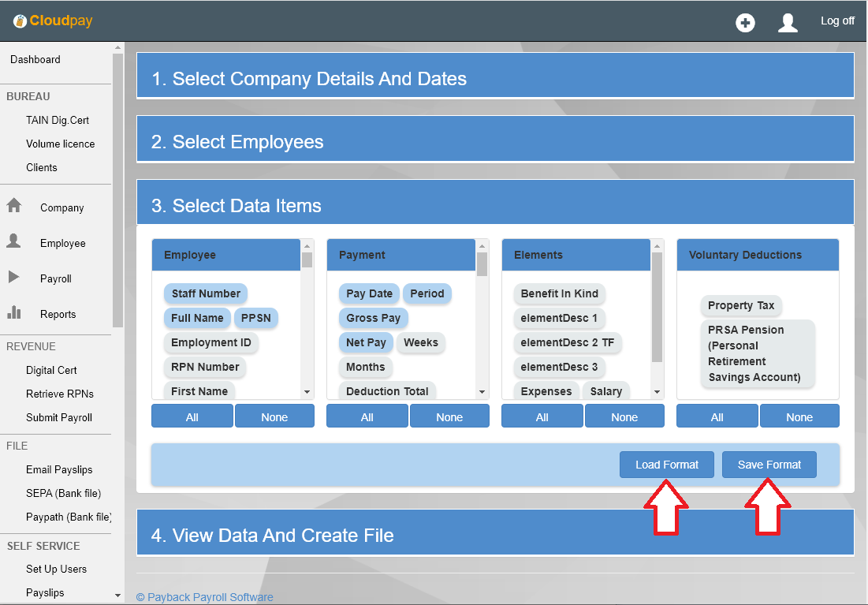Open the user profile icon

[x=788, y=23]
